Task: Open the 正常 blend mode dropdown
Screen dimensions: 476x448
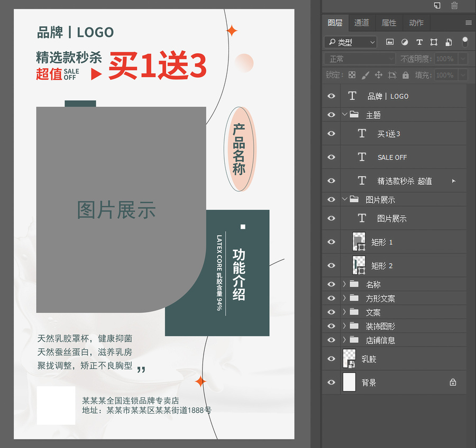Action: [360, 59]
